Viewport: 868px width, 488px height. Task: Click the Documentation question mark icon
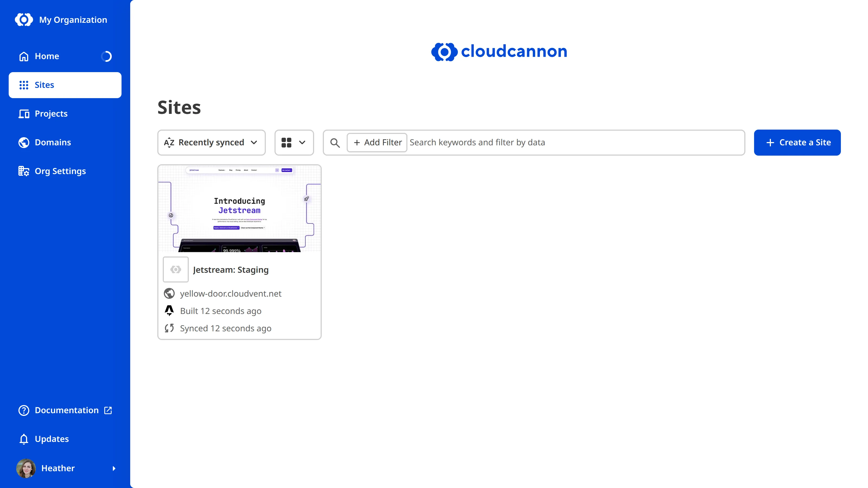coord(24,410)
